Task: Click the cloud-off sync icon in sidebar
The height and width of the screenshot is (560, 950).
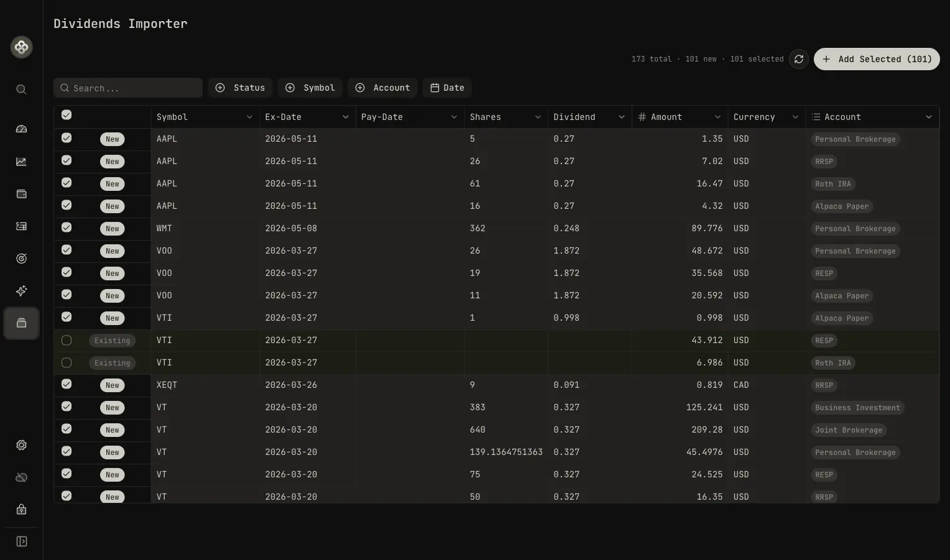Action: tap(21, 477)
